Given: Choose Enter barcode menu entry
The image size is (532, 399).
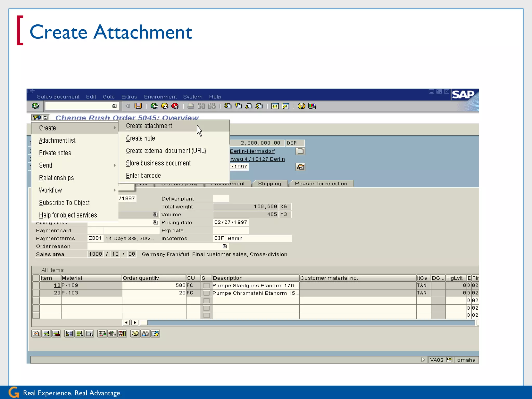Looking at the screenshot, I should coord(174,176).
